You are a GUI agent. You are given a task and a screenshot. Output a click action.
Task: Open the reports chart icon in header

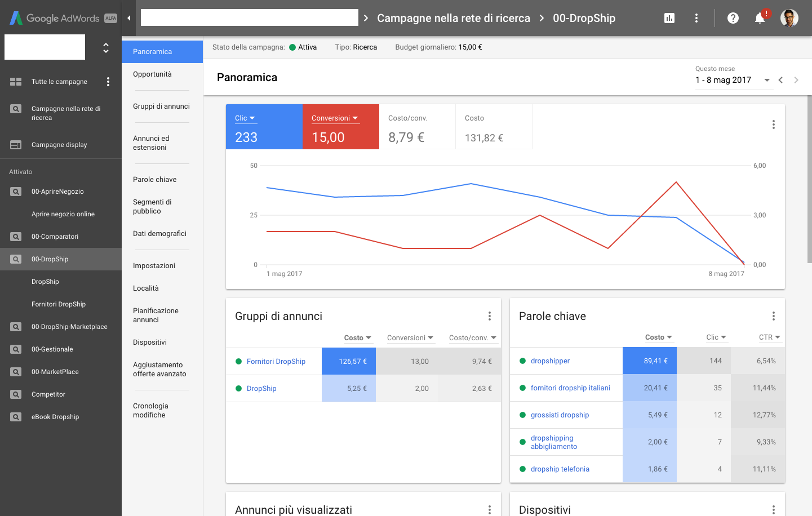pos(669,18)
